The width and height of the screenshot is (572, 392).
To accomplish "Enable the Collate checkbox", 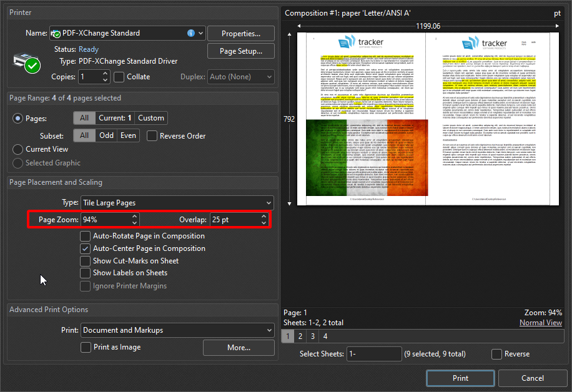I will 119,76.
